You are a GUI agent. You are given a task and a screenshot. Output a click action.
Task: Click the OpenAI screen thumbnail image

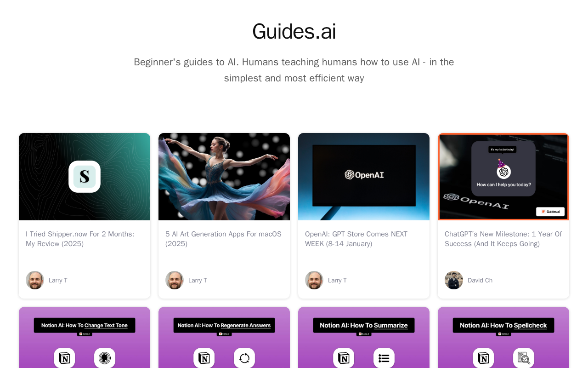coord(364,177)
